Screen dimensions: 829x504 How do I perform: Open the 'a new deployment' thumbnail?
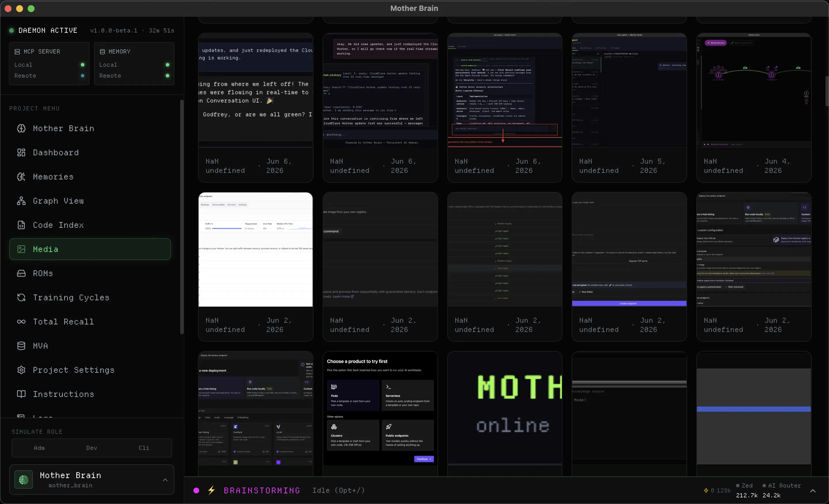point(255,409)
